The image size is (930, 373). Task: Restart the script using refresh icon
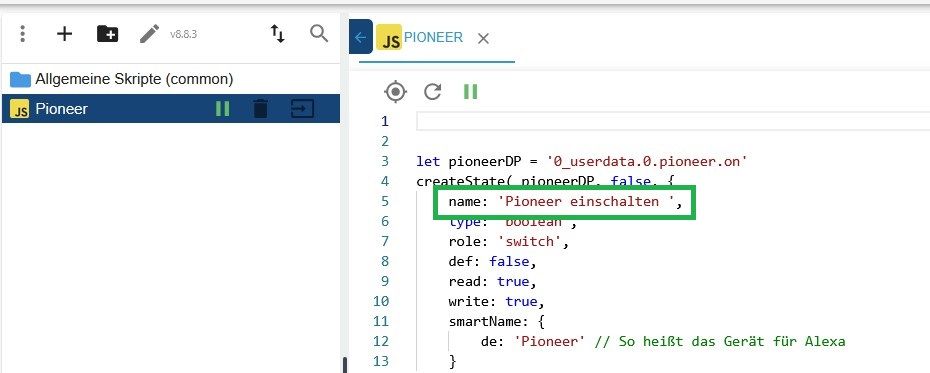433,92
